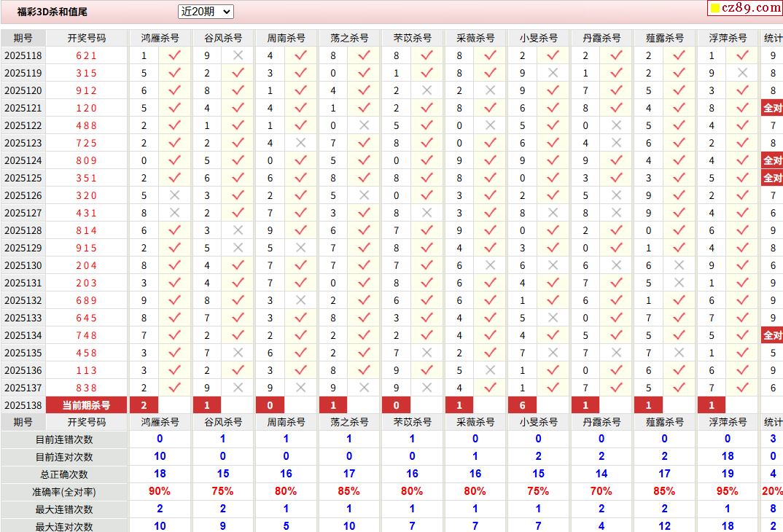783x532 pixels.
Task: Click the 最大连对次数 value 12 for 薤露杀号
Action: 664,526
